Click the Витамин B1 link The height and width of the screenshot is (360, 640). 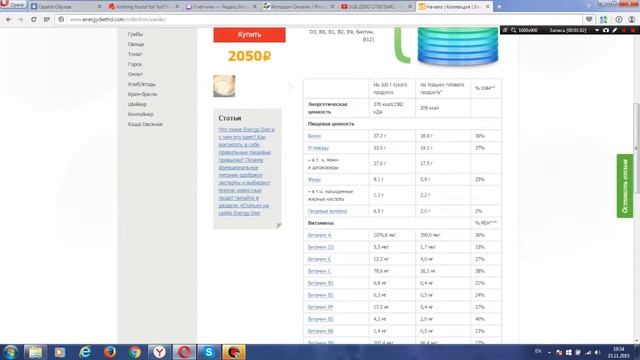[320, 283]
